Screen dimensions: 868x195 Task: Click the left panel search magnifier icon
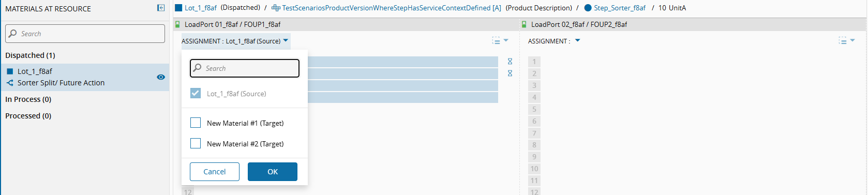[x=13, y=34]
